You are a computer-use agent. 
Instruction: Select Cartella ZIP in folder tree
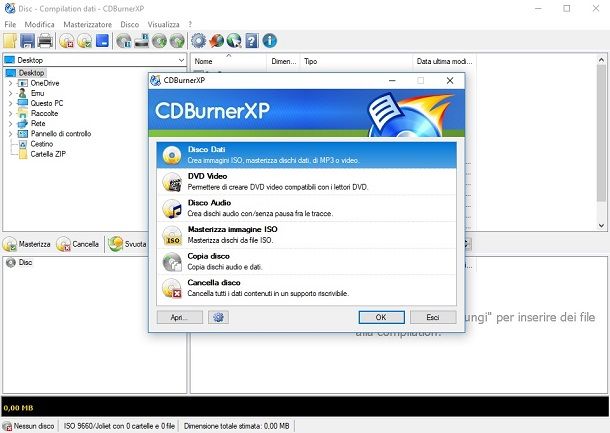(48, 154)
